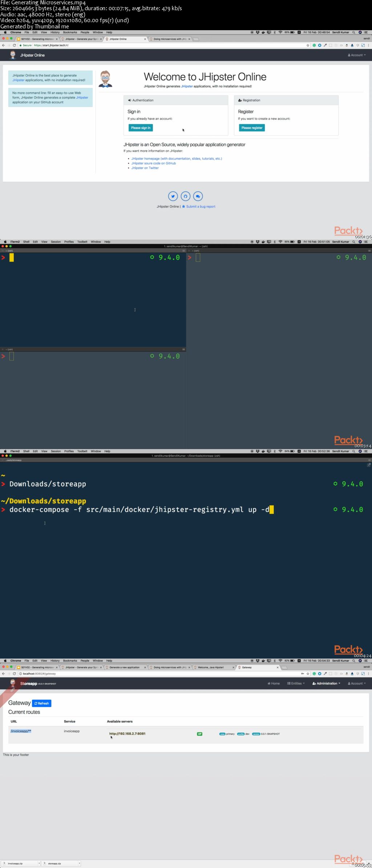This screenshot has height=868, width=372.
Task: Click the '0.0.1-SNAPSHOT' version value in the Gateway routes row
Action: [270, 734]
